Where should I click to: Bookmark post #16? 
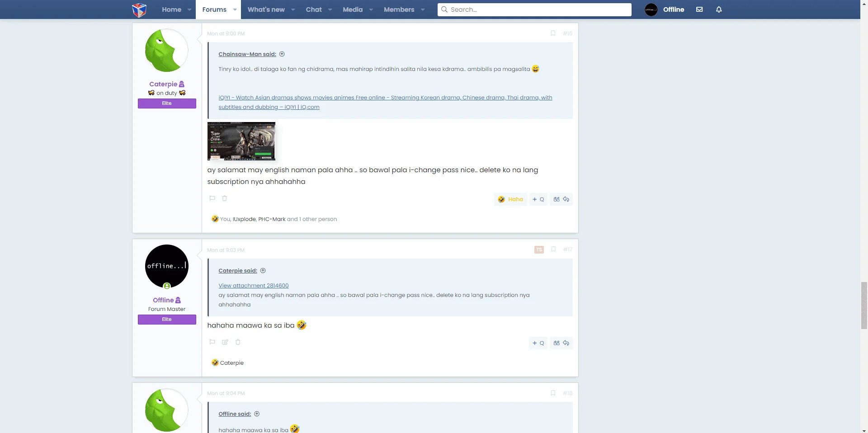(553, 33)
